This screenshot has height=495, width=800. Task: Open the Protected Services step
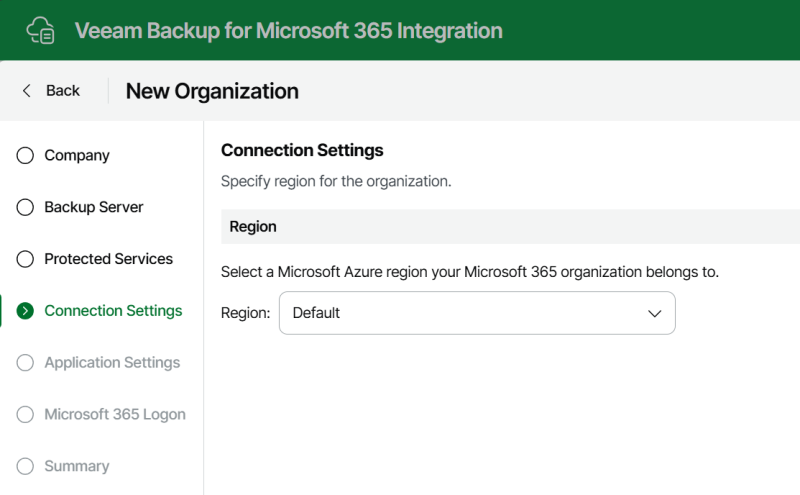[x=108, y=259]
